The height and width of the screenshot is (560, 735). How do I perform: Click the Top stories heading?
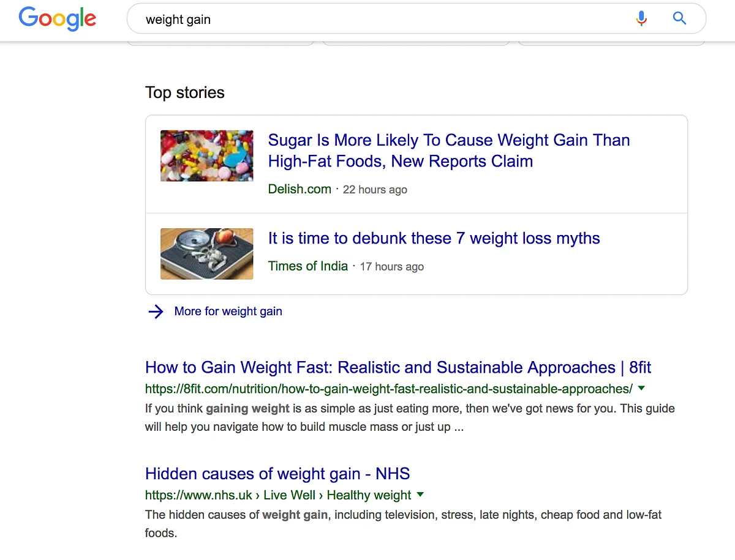[185, 92]
